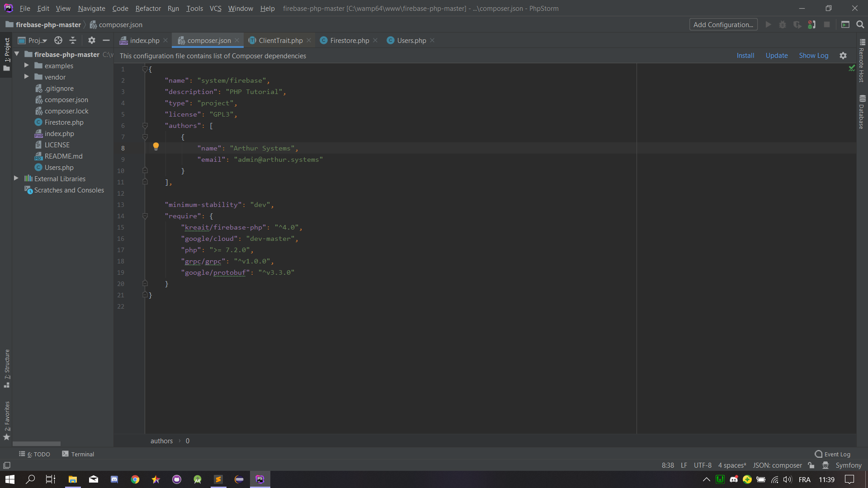Open Project panel settings gear icon

(91, 40)
